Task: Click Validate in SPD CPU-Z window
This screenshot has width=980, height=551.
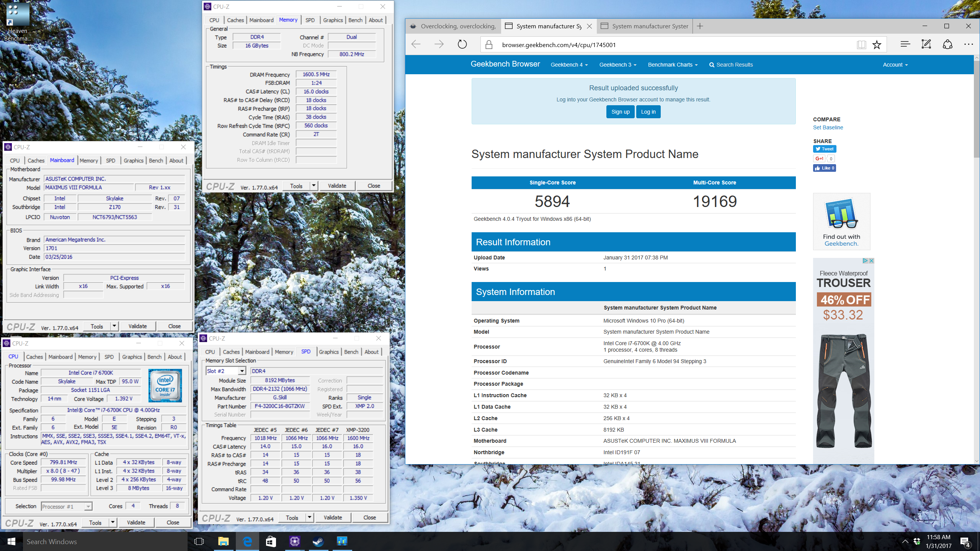Action: pos(333,517)
